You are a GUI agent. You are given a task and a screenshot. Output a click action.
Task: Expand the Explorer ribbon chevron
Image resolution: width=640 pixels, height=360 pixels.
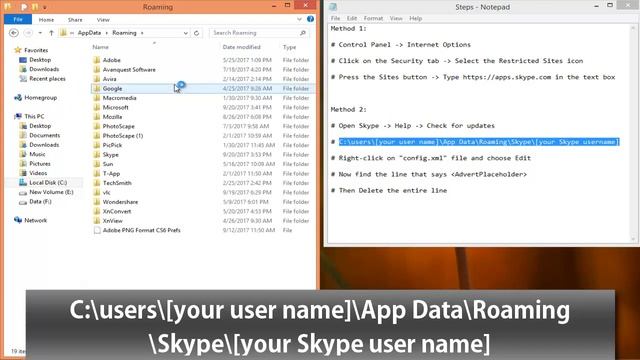[299, 19]
